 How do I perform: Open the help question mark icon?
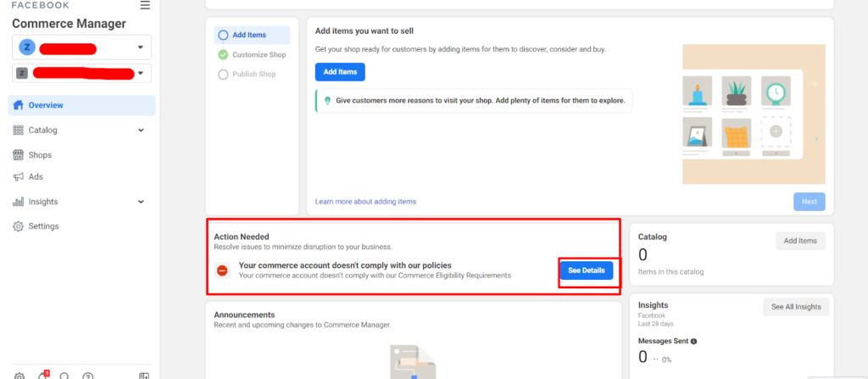(87, 376)
